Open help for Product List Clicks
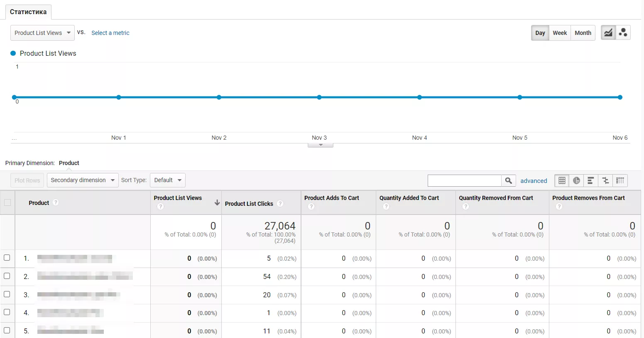Screen dimensions: 644x338 pyautogui.click(x=280, y=203)
